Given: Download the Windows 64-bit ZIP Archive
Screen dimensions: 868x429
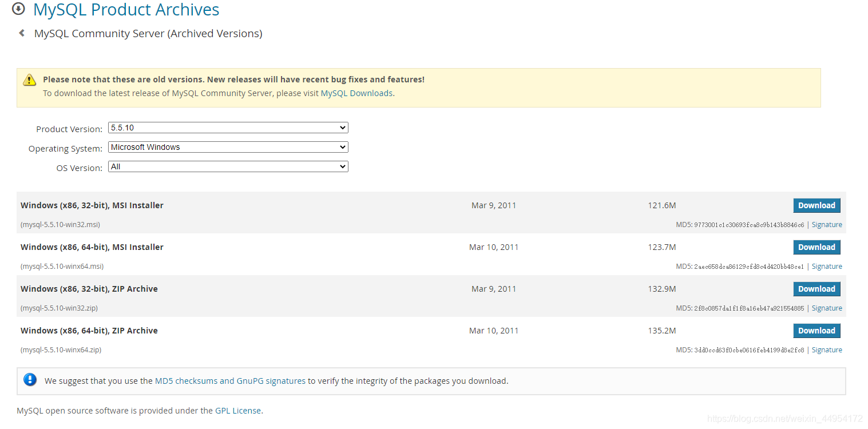Looking at the screenshot, I should pos(817,331).
